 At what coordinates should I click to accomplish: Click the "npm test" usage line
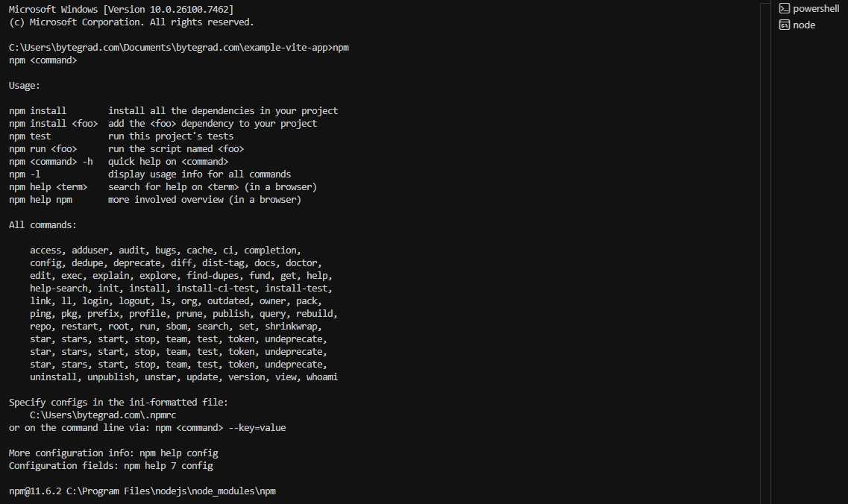click(x=30, y=136)
